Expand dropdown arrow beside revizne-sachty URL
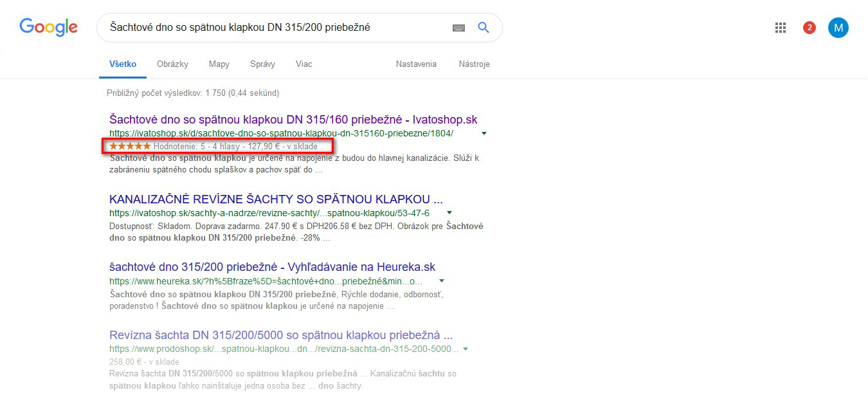Viewport: 868px width, 406px height. 449,213
